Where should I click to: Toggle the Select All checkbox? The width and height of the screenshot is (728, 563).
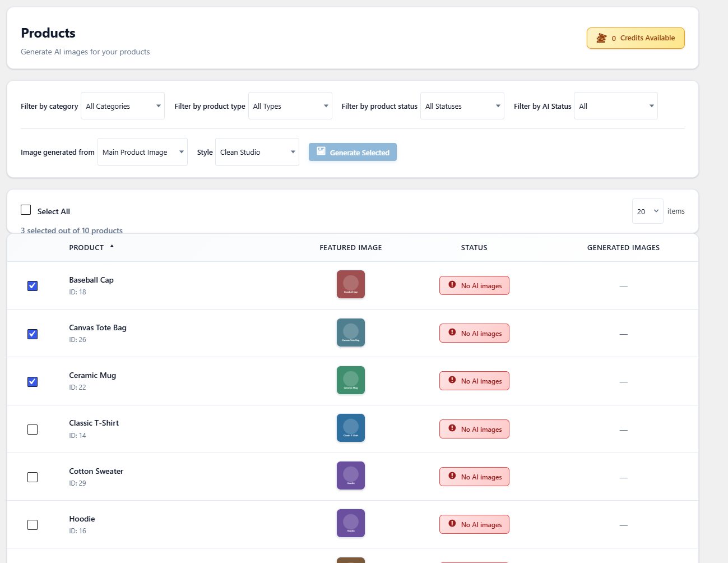coord(26,210)
